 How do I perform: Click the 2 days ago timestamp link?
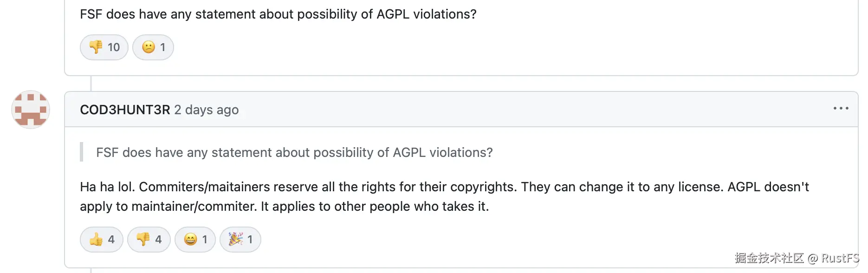pos(207,110)
